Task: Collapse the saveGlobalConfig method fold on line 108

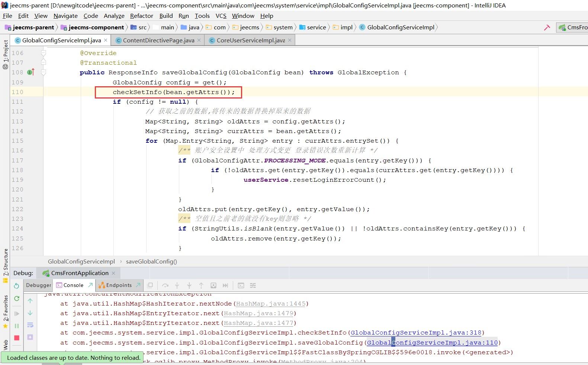Action: (x=44, y=72)
